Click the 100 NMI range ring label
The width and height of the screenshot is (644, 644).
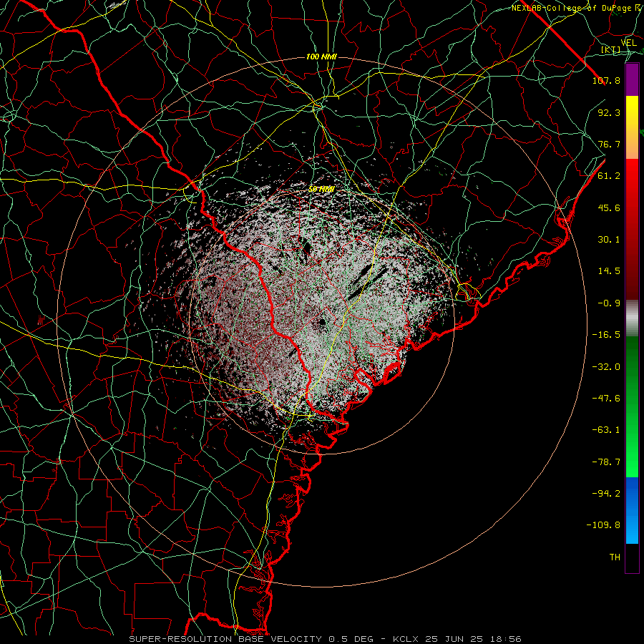(x=321, y=57)
